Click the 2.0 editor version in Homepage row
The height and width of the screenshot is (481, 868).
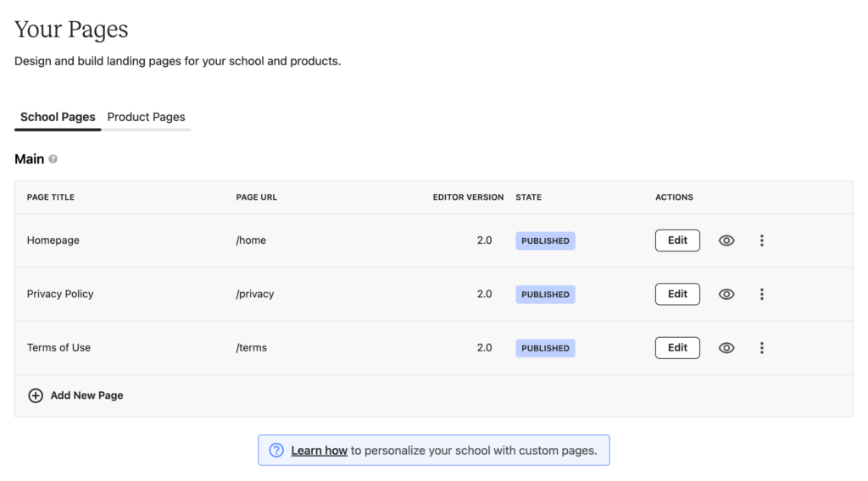click(x=484, y=240)
